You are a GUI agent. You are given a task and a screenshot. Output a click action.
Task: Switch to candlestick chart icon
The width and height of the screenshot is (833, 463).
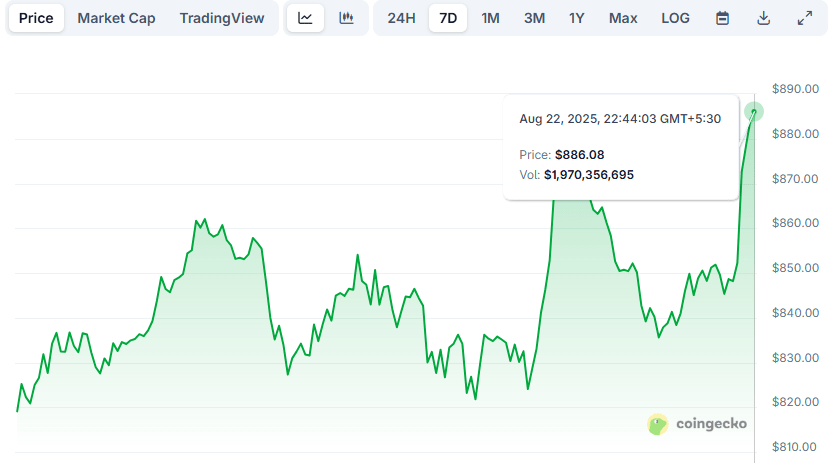[x=346, y=18]
